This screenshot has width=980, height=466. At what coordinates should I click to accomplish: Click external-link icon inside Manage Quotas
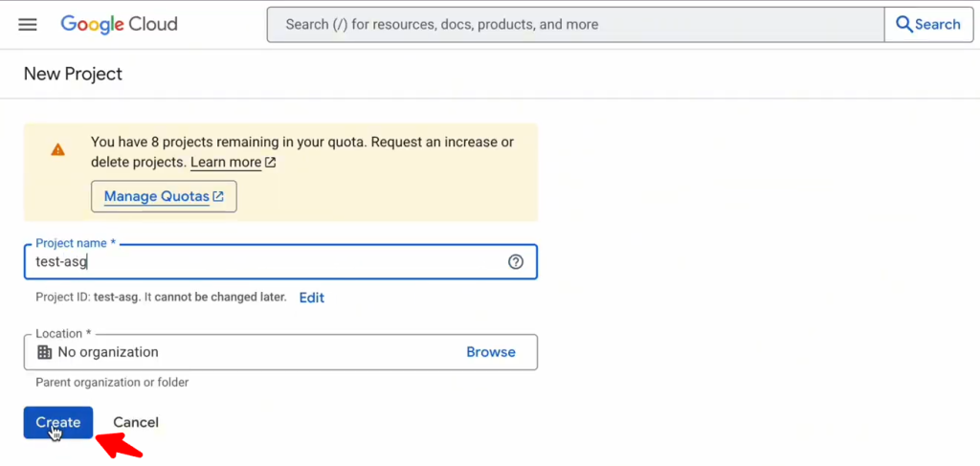coord(218,197)
